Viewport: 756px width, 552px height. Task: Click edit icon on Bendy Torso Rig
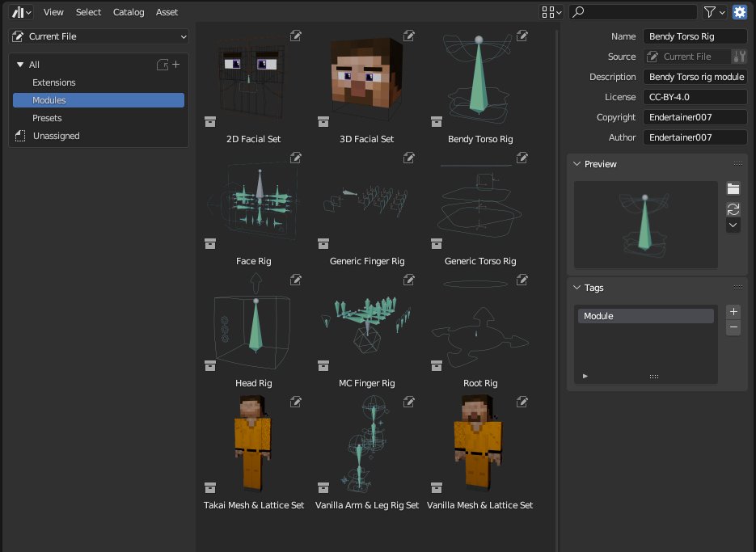(522, 36)
